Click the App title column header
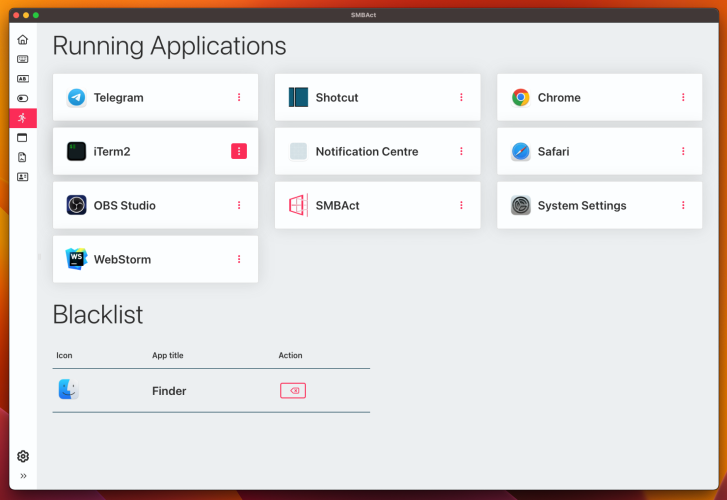The image size is (727, 500). 168,355
